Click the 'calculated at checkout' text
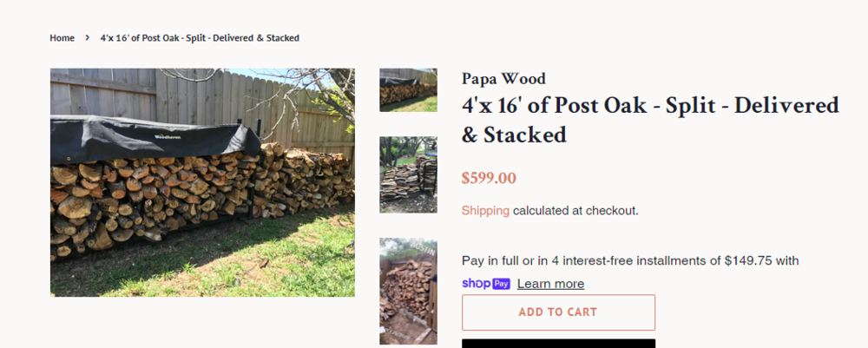The image size is (868, 348). click(575, 210)
